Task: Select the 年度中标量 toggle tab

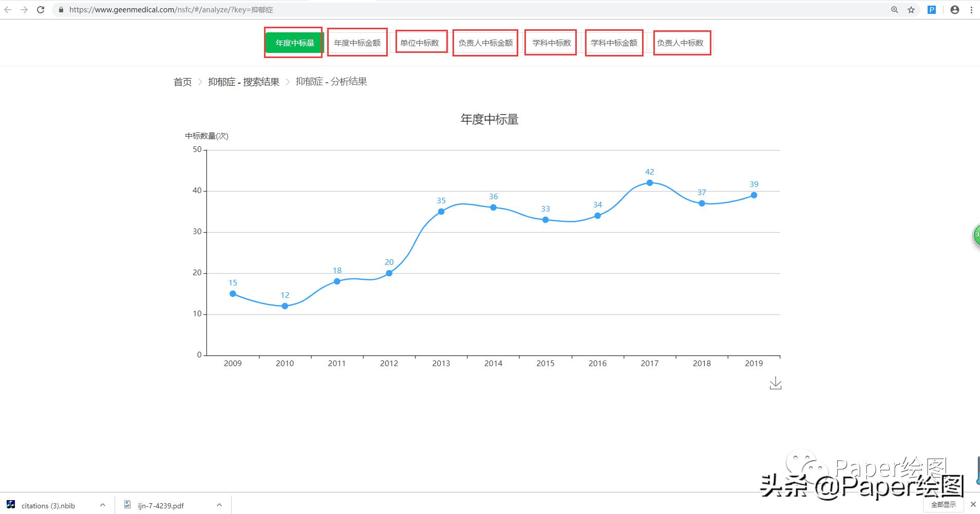Action: tap(293, 43)
